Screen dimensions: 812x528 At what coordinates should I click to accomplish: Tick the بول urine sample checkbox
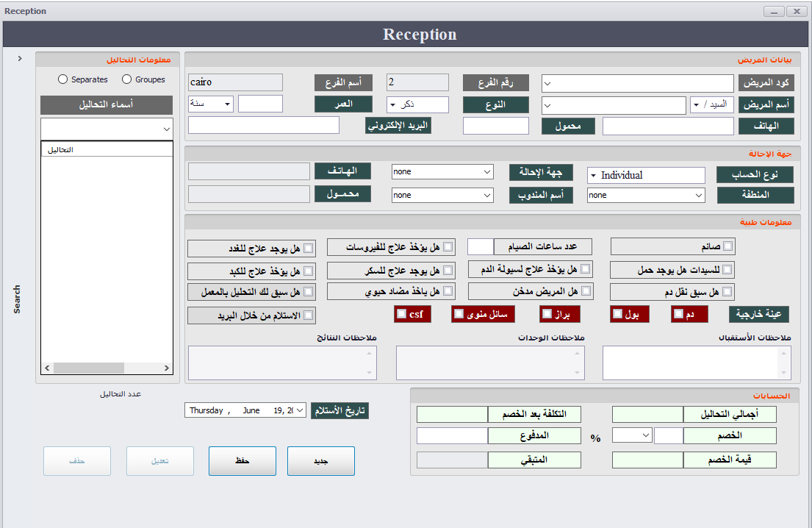pos(617,315)
